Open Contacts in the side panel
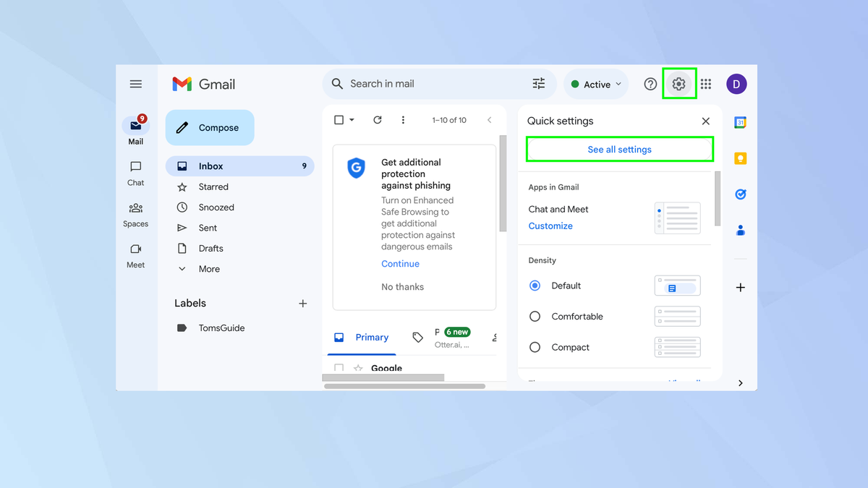The height and width of the screenshot is (488, 868). pos(739,230)
